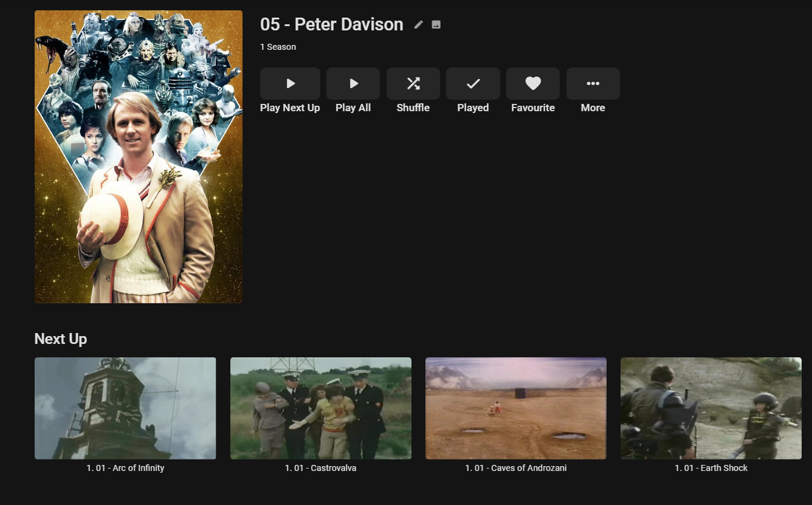Image resolution: width=812 pixels, height=505 pixels.
Task: Click the '1. 01 - Castrovalva' title link
Action: coord(321,468)
